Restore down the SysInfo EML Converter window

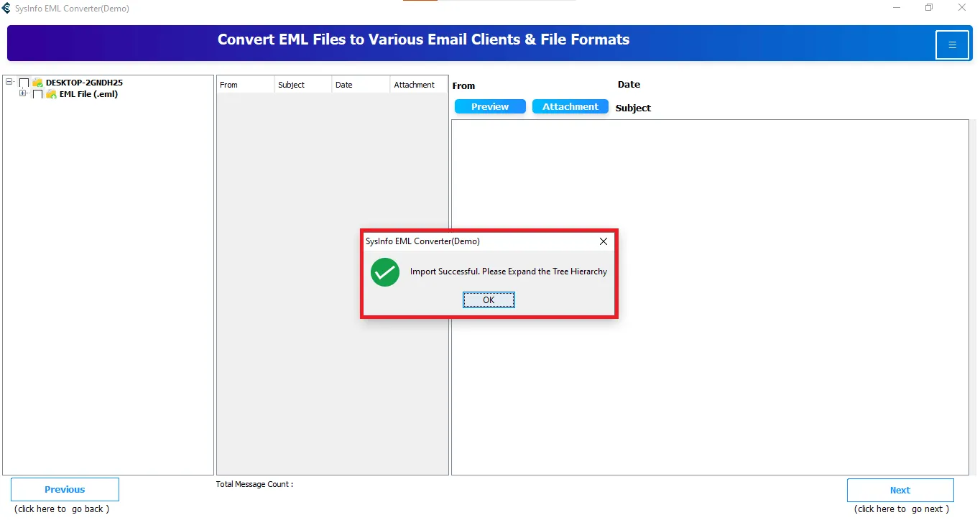click(929, 8)
